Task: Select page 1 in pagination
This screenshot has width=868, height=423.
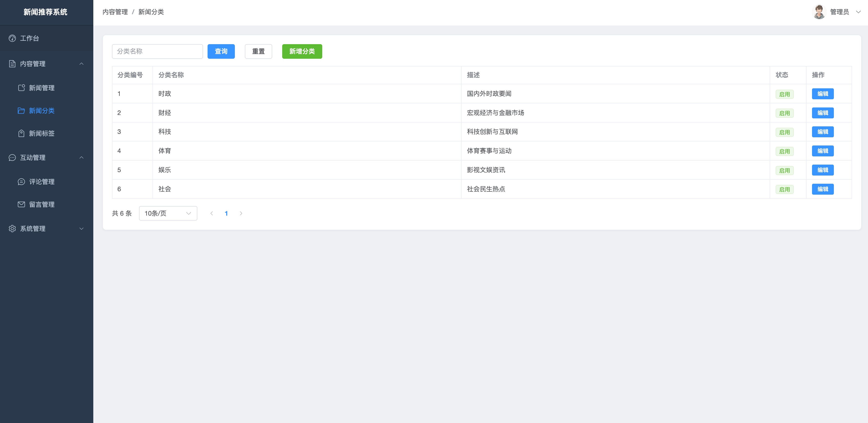Action: point(226,213)
